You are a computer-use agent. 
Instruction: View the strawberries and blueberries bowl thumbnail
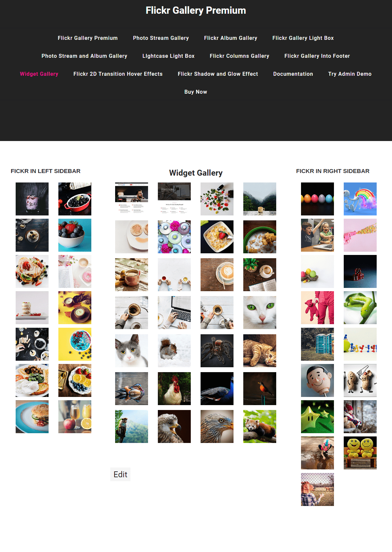[x=75, y=235]
